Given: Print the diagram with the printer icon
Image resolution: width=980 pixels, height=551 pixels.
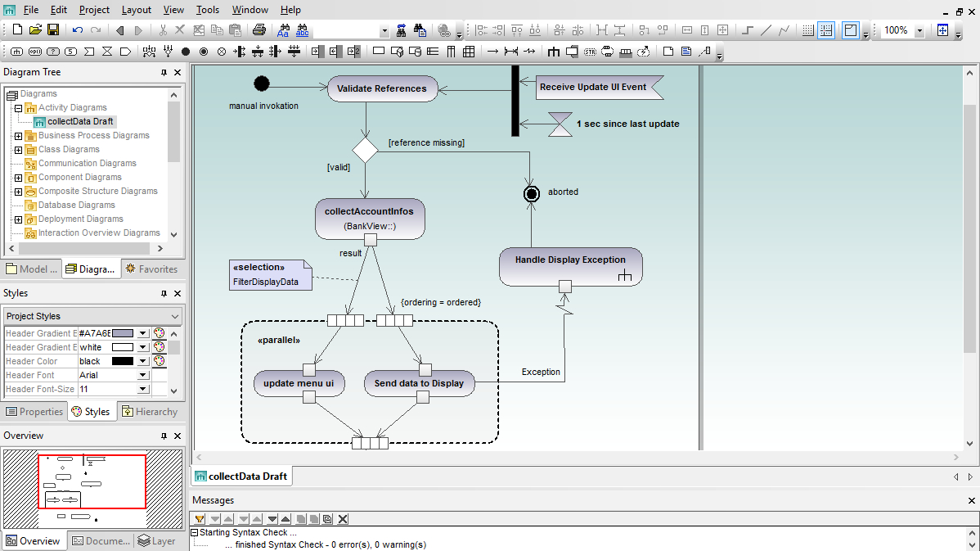Looking at the screenshot, I should tap(259, 29).
